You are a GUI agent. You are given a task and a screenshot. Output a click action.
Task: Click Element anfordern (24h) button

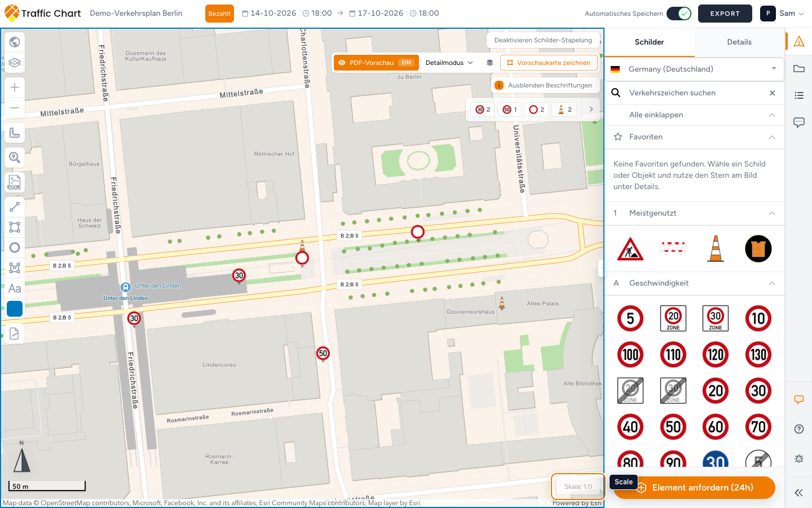pyautogui.click(x=695, y=488)
